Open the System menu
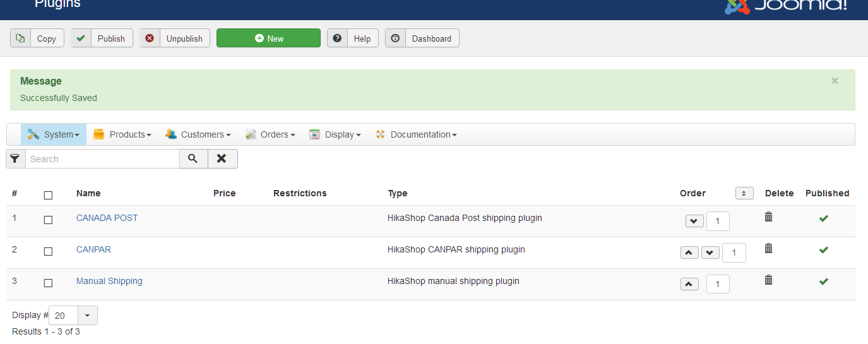 tap(54, 134)
